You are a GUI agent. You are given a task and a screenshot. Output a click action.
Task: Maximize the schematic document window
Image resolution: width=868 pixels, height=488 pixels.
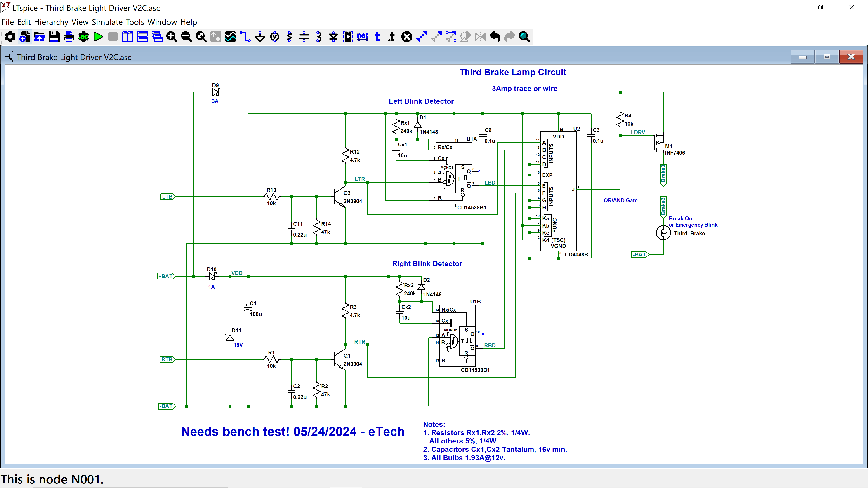[827, 56]
